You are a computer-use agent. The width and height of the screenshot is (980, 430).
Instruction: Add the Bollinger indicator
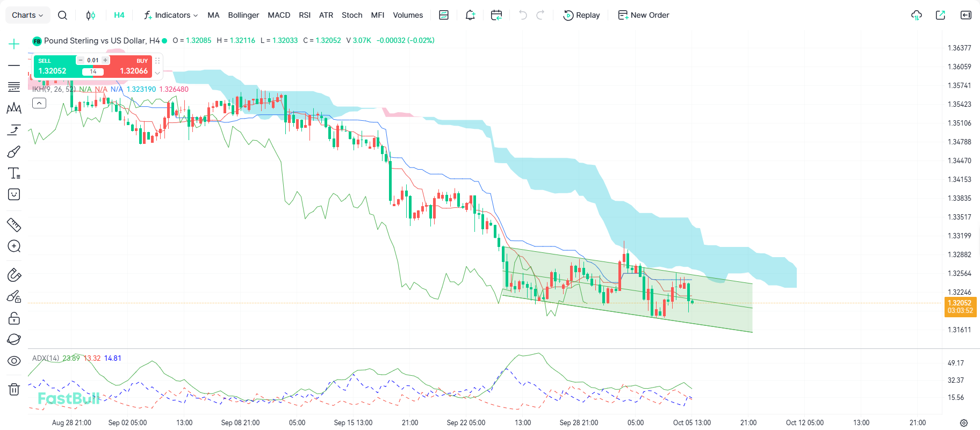pyautogui.click(x=243, y=15)
